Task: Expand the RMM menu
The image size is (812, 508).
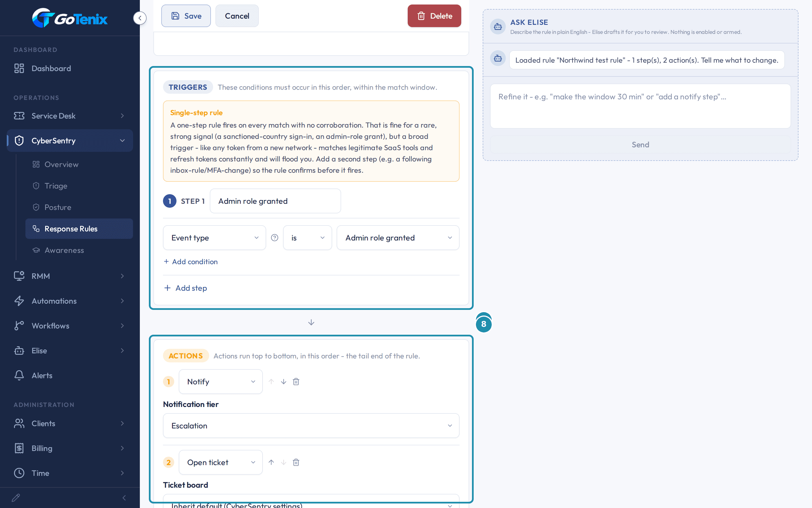Action: click(70, 276)
